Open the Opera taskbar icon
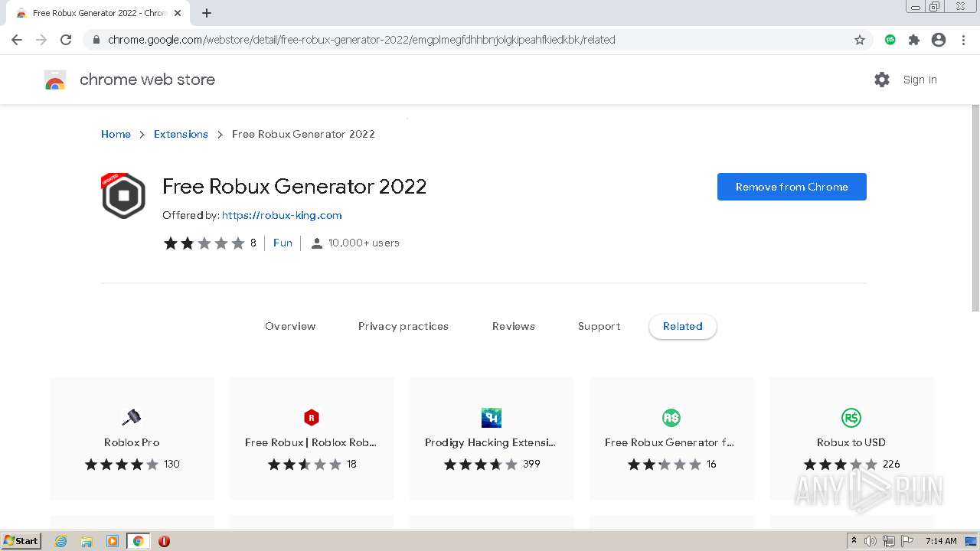This screenshot has width=980, height=551. coord(164,541)
